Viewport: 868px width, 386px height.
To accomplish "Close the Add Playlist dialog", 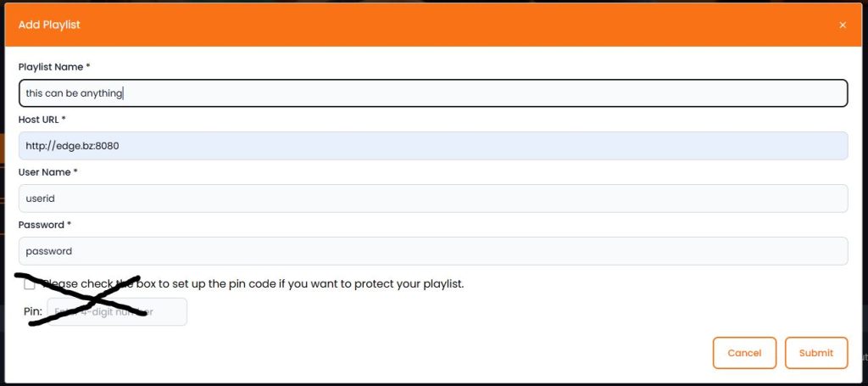I will 842,25.
